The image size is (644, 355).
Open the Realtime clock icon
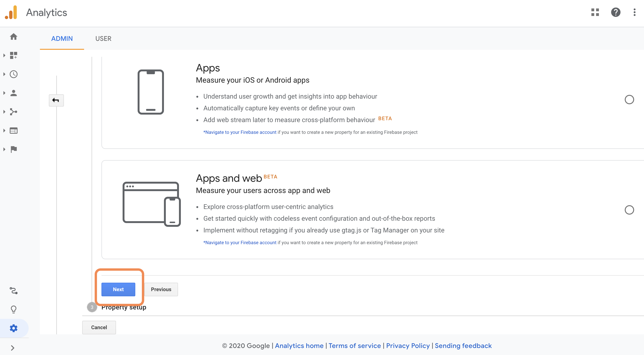point(13,74)
